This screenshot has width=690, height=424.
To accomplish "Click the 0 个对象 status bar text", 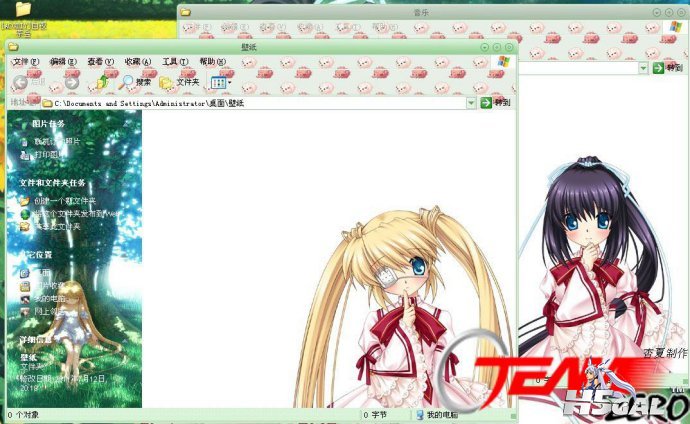I will click(x=23, y=415).
